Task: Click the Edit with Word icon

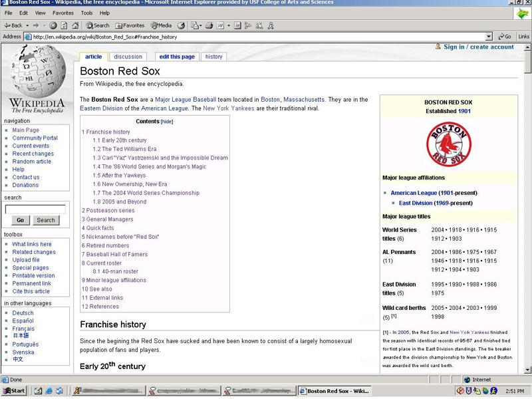Action: pos(221,25)
